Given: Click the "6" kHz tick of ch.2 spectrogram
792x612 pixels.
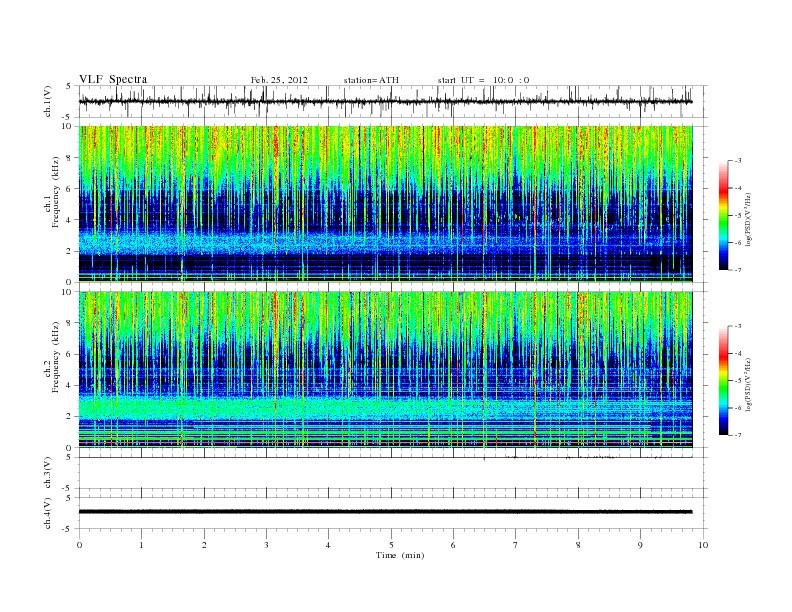Looking at the screenshot, I should [70, 354].
